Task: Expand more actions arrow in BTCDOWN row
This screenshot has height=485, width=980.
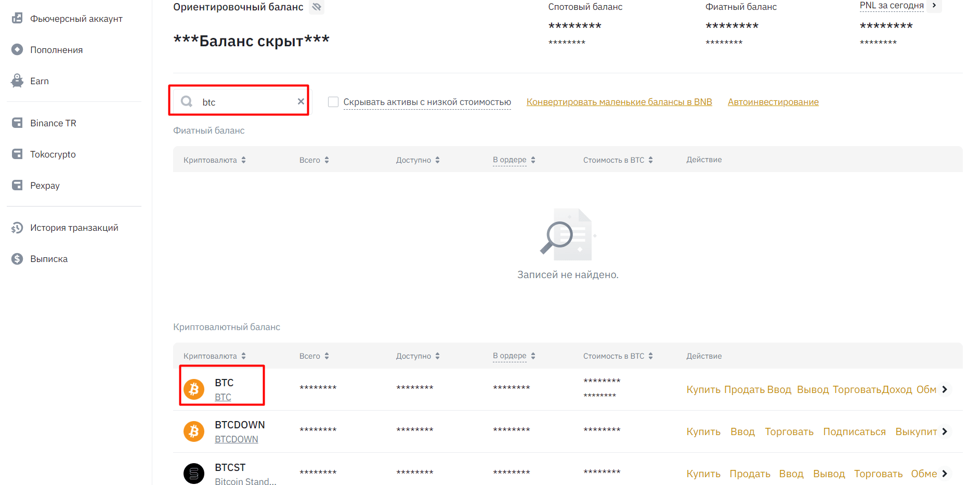Action: (945, 431)
